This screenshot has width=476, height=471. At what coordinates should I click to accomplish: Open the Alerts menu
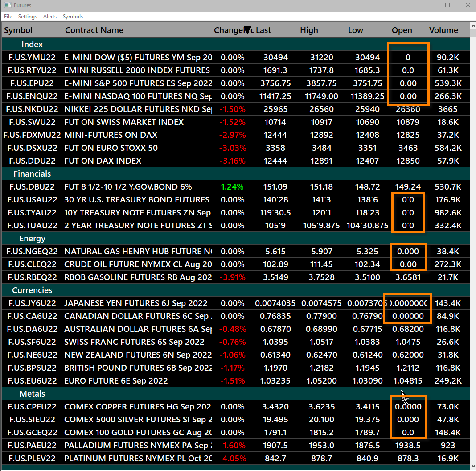(x=50, y=17)
